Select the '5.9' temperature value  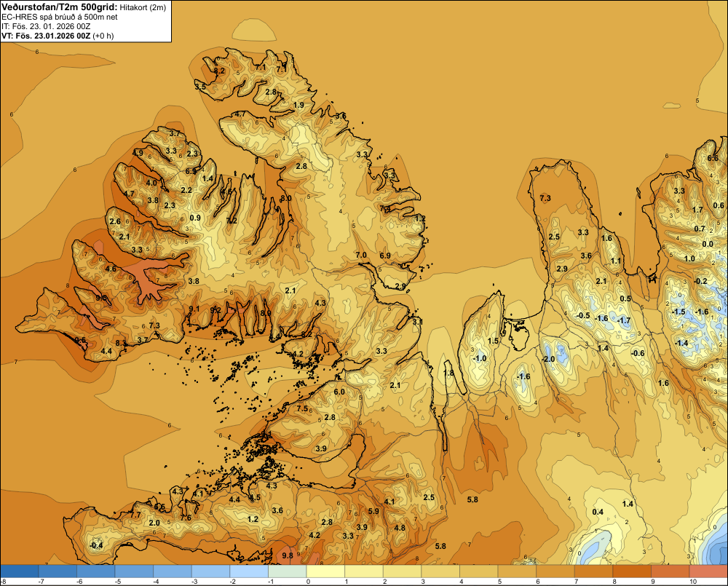tap(373, 511)
